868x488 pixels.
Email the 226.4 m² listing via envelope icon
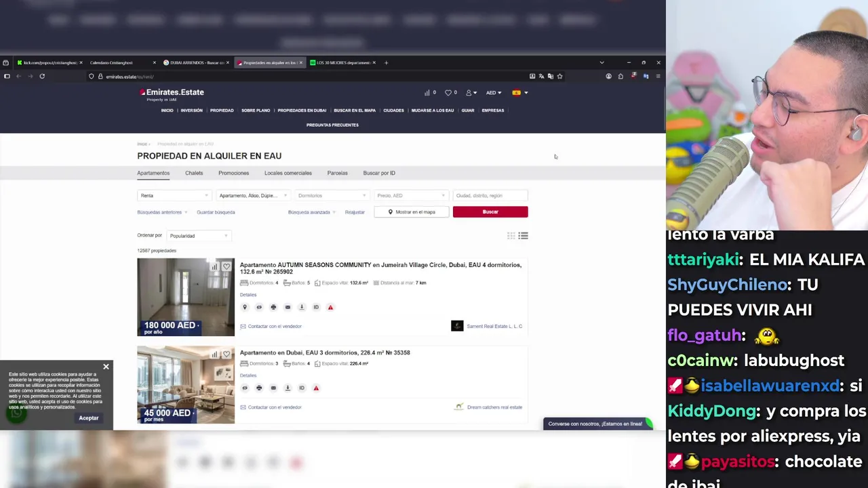pos(273,388)
